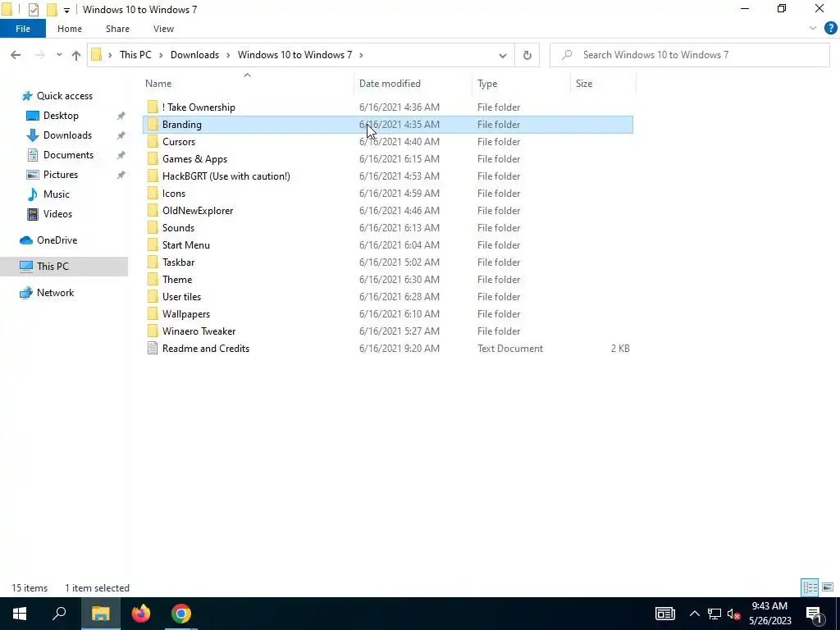The height and width of the screenshot is (630, 840).
Task: Select the Cursors folder icon
Action: [153, 141]
